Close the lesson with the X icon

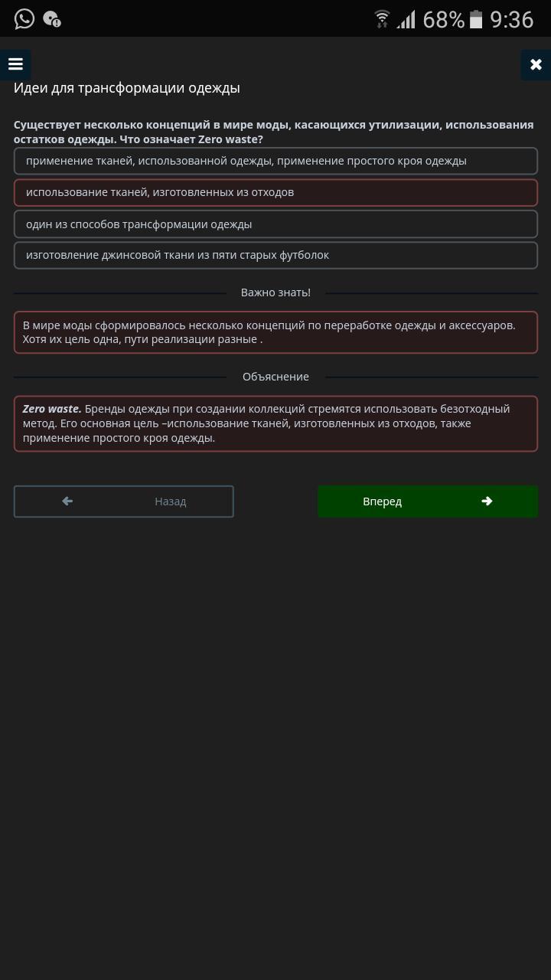click(x=536, y=65)
